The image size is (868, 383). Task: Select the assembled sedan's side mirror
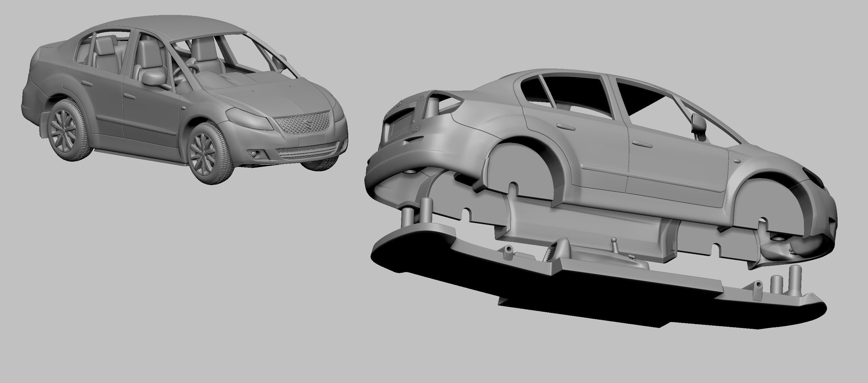154,78
